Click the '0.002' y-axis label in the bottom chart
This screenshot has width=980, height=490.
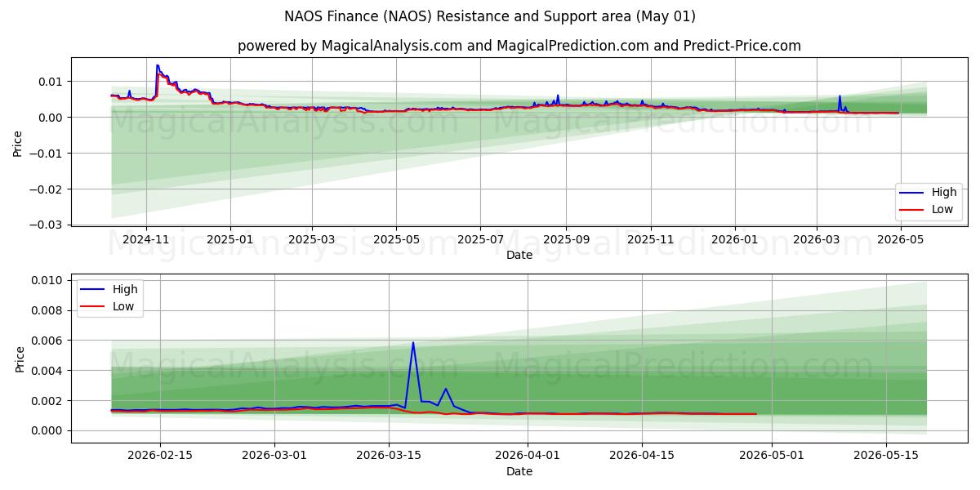coord(46,401)
